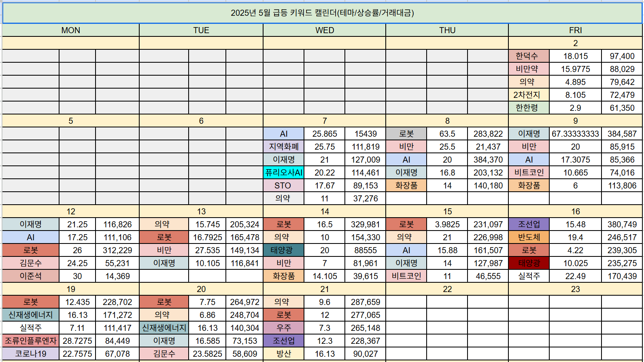Select the 25.865 value cell
This screenshot has height=362, width=644.
point(325,134)
